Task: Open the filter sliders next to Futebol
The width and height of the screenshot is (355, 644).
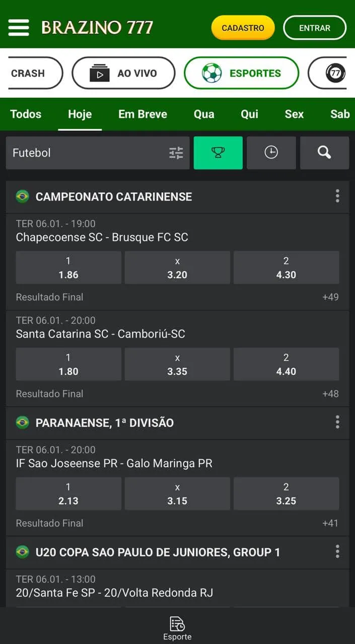Action: tap(176, 152)
